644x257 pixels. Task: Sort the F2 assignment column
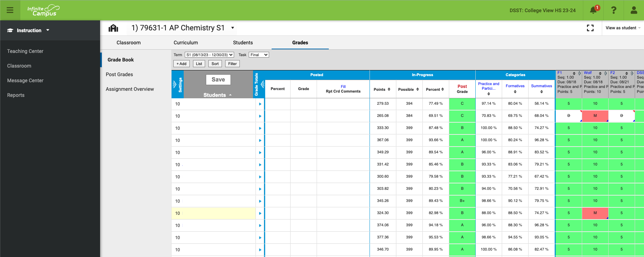[x=626, y=73]
